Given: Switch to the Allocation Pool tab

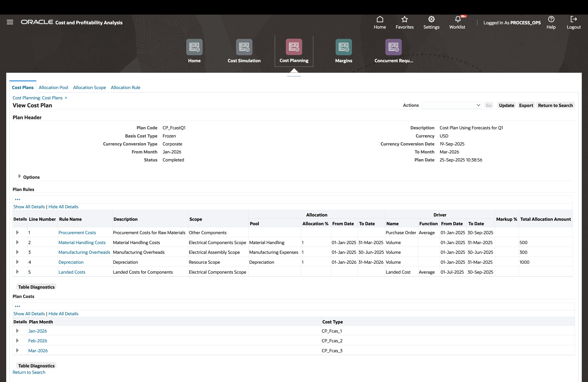Looking at the screenshot, I should (53, 88).
